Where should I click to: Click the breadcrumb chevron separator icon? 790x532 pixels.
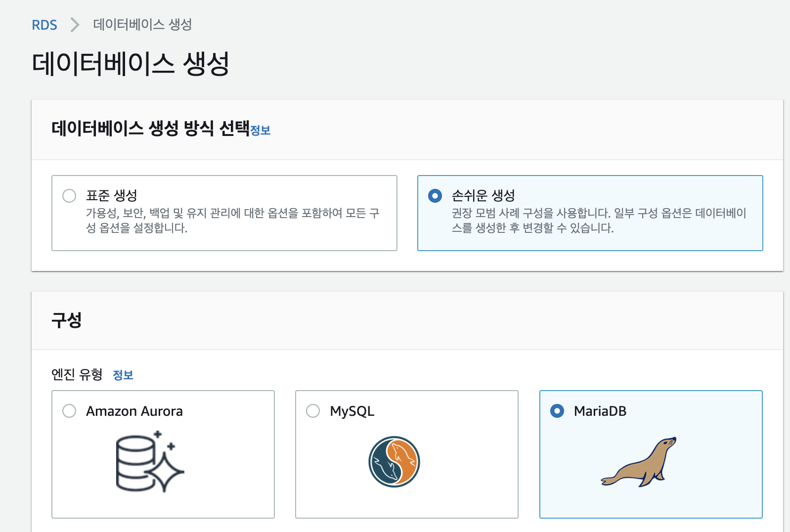(75, 25)
